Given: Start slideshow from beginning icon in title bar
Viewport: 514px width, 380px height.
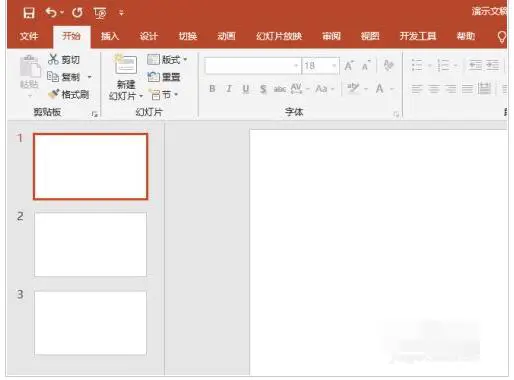Looking at the screenshot, I should (100, 13).
